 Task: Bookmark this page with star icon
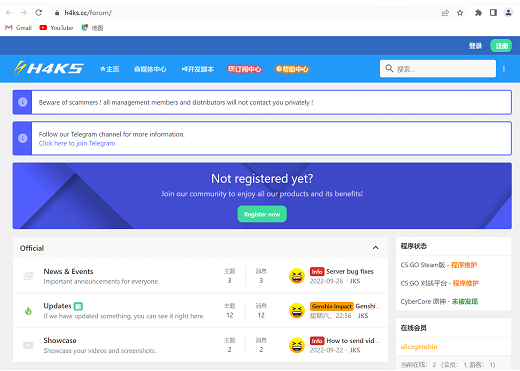(x=460, y=13)
